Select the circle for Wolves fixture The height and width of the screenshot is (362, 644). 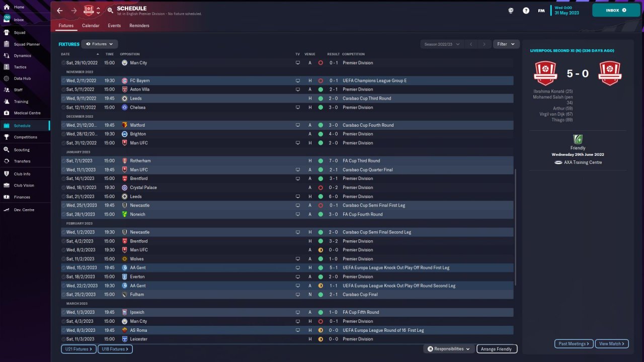[64, 259]
